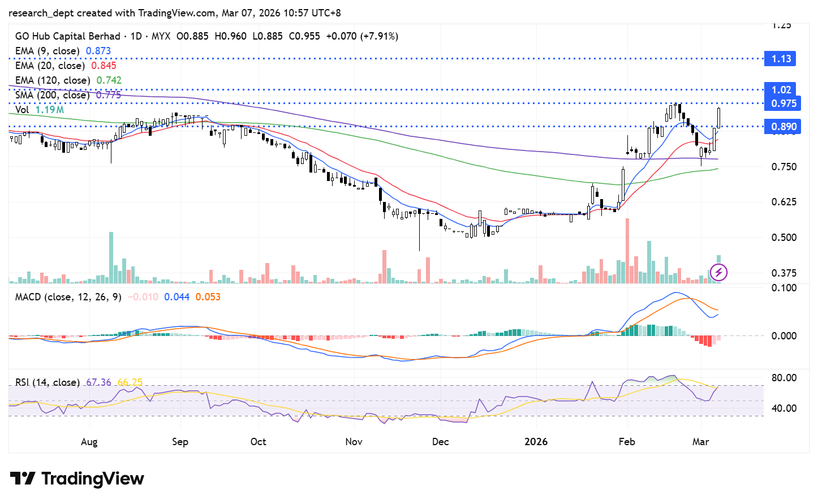
Task: Select the 1.02 price level label
Action: 781,90
